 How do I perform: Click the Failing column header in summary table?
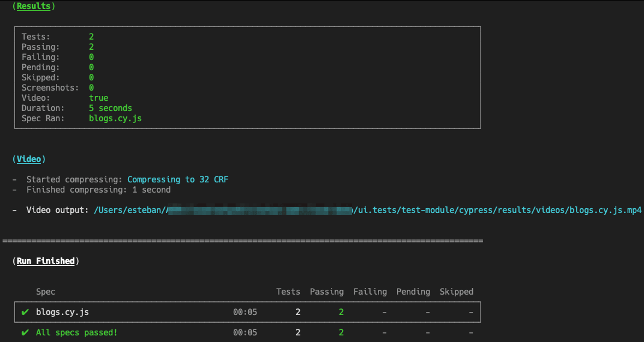click(370, 292)
